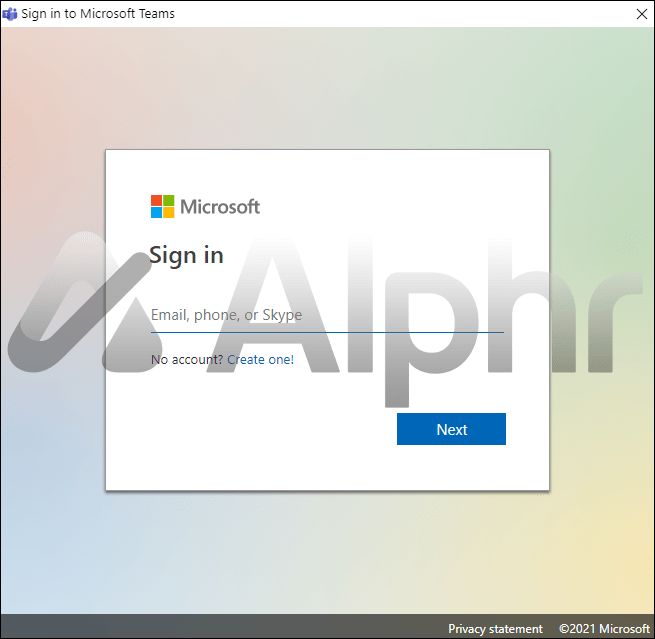This screenshot has height=639, width=655.
Task: Click the Microsoft Teams icon in title bar
Action: (9, 14)
